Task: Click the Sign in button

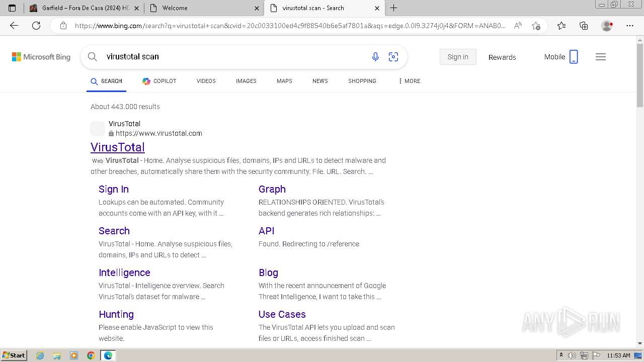Action: click(458, 57)
